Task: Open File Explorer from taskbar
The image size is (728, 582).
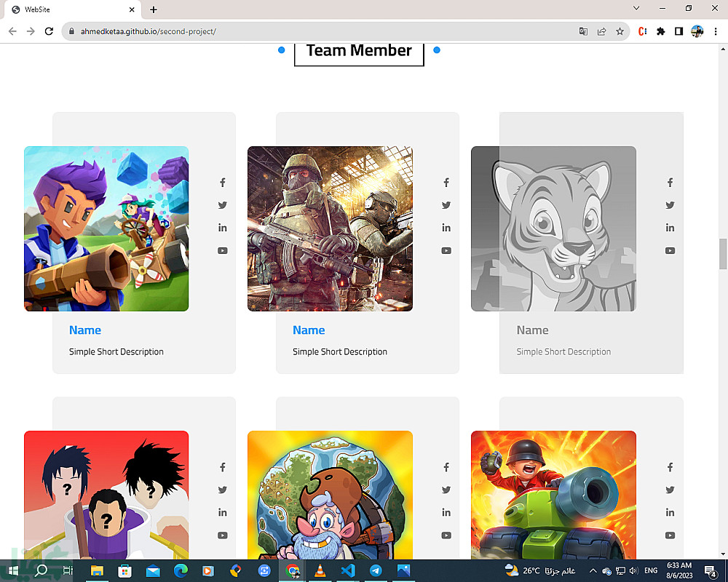Action: point(97,570)
